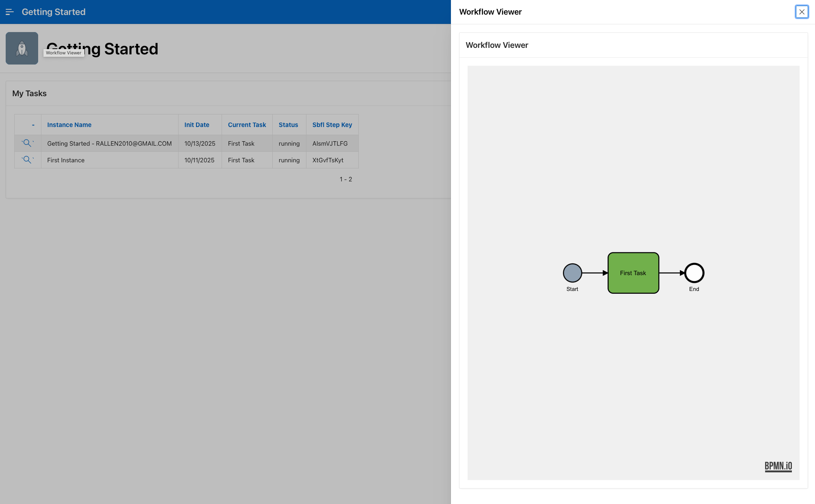The height and width of the screenshot is (504, 815).
Task: Click the Getting Started header title
Action: click(54, 12)
